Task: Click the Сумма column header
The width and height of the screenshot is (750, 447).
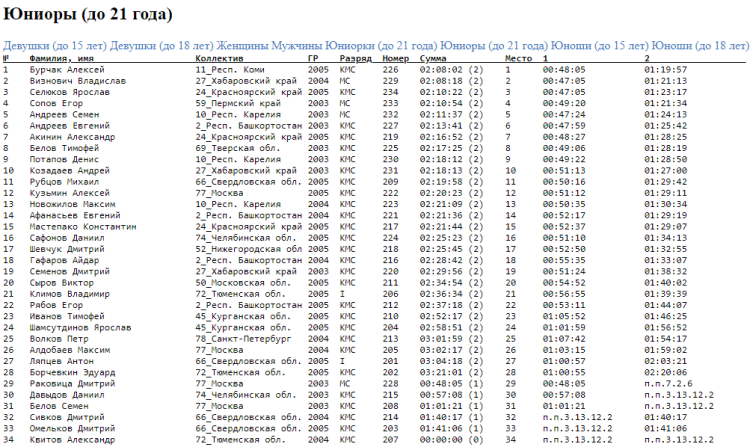Action: point(434,59)
